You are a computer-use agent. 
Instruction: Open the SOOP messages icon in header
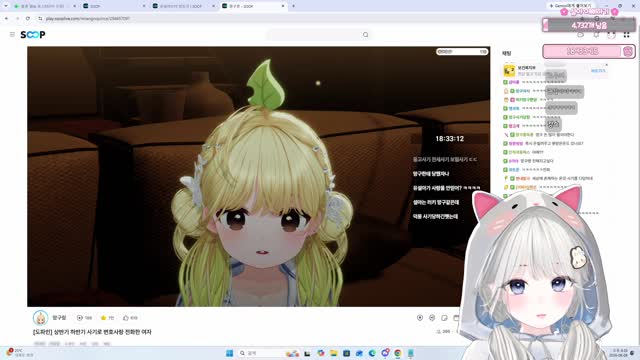(580, 35)
